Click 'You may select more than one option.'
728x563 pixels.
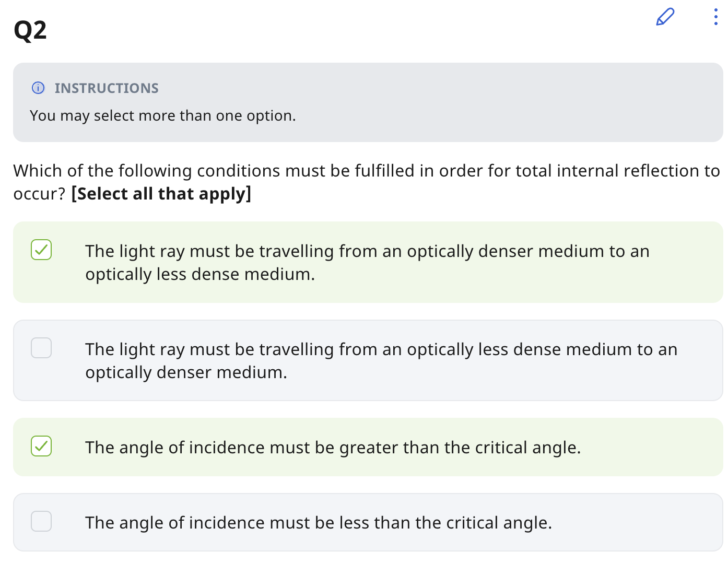(x=163, y=115)
